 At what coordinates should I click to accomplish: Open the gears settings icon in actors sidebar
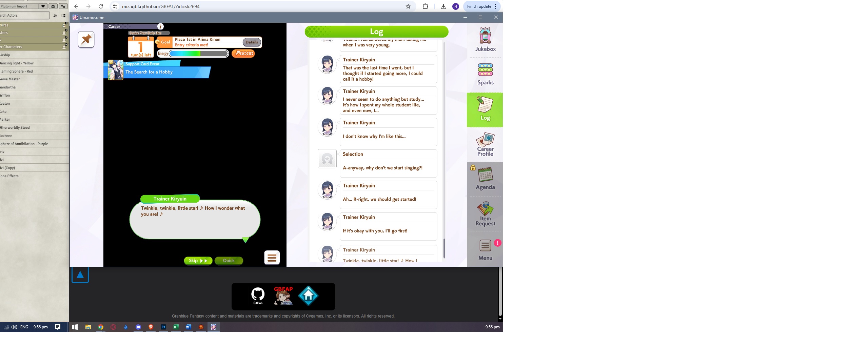63,6
